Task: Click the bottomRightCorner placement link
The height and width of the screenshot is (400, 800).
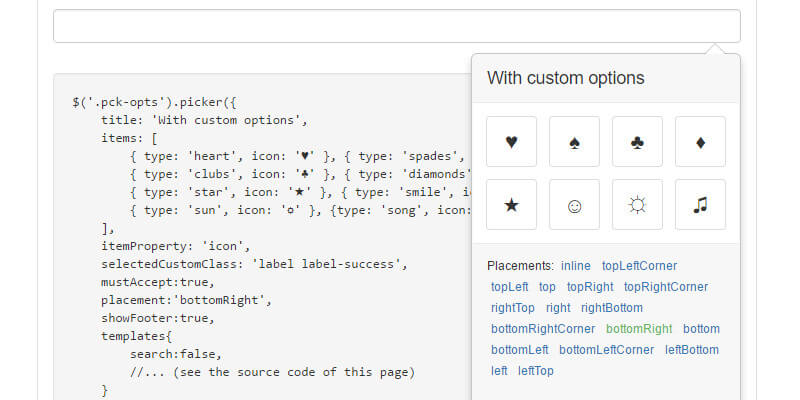Action: tap(543, 329)
